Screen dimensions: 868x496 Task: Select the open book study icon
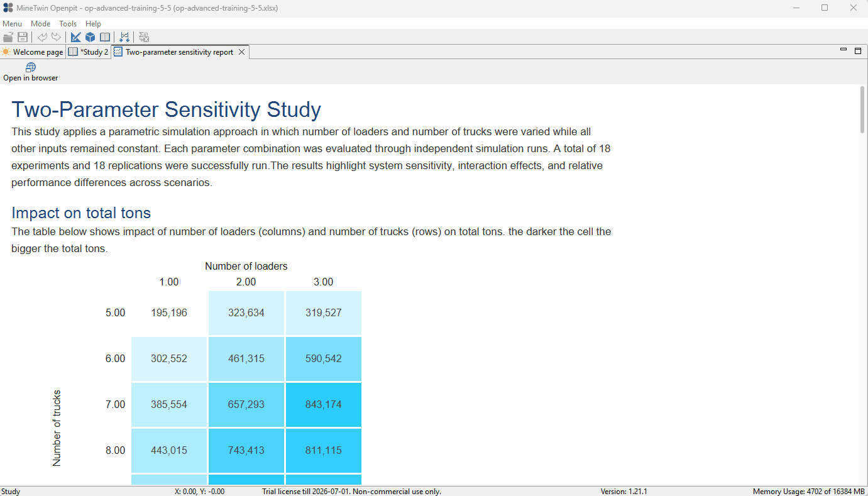[x=105, y=37]
